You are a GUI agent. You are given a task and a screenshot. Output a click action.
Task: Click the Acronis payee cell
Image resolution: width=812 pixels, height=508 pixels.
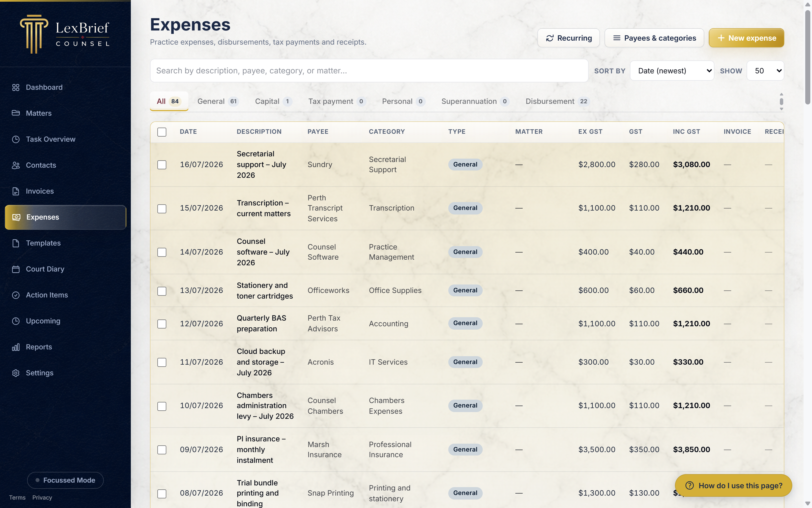tap(321, 362)
